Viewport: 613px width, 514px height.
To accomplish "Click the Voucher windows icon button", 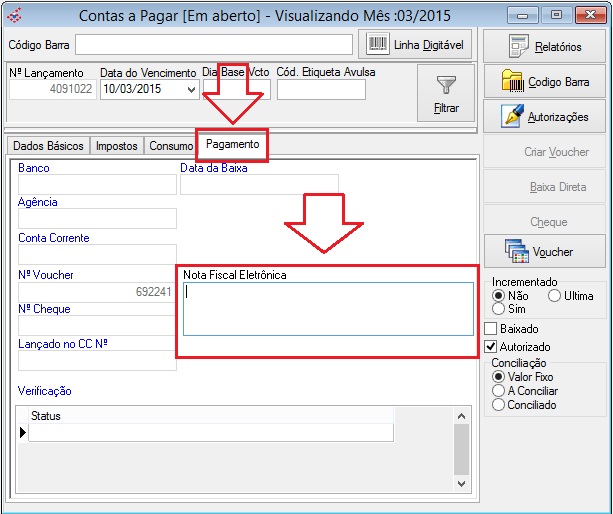I will (545, 251).
